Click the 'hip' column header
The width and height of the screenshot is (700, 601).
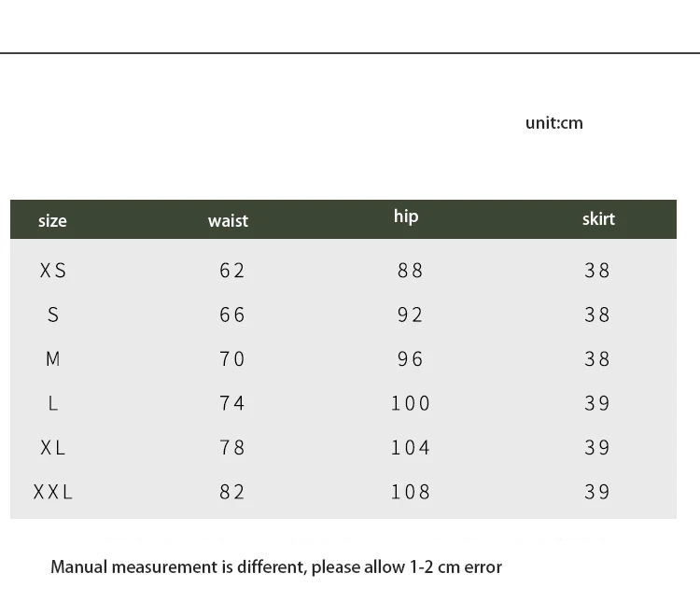406,217
